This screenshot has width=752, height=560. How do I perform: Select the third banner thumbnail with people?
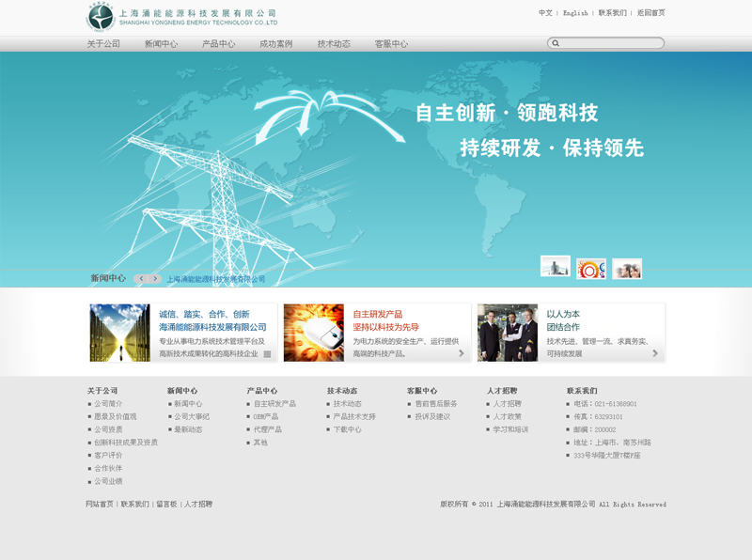click(627, 269)
